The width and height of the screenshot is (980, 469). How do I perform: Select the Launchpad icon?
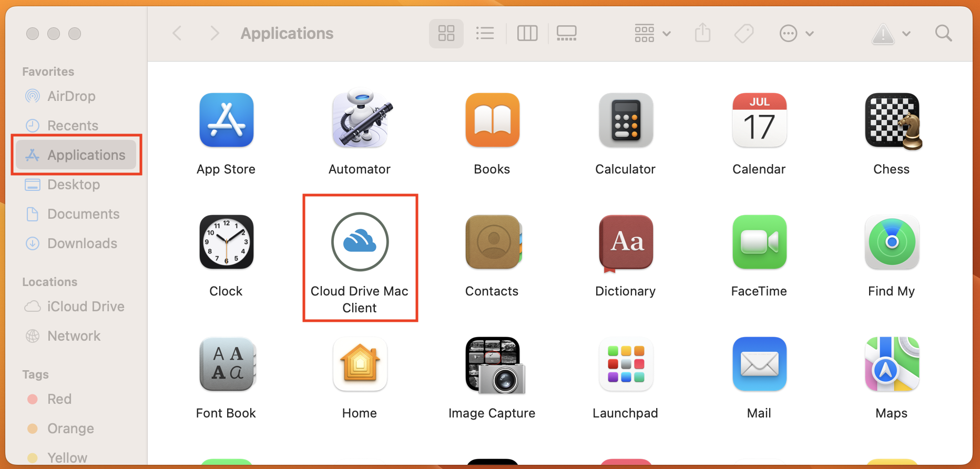click(x=626, y=364)
